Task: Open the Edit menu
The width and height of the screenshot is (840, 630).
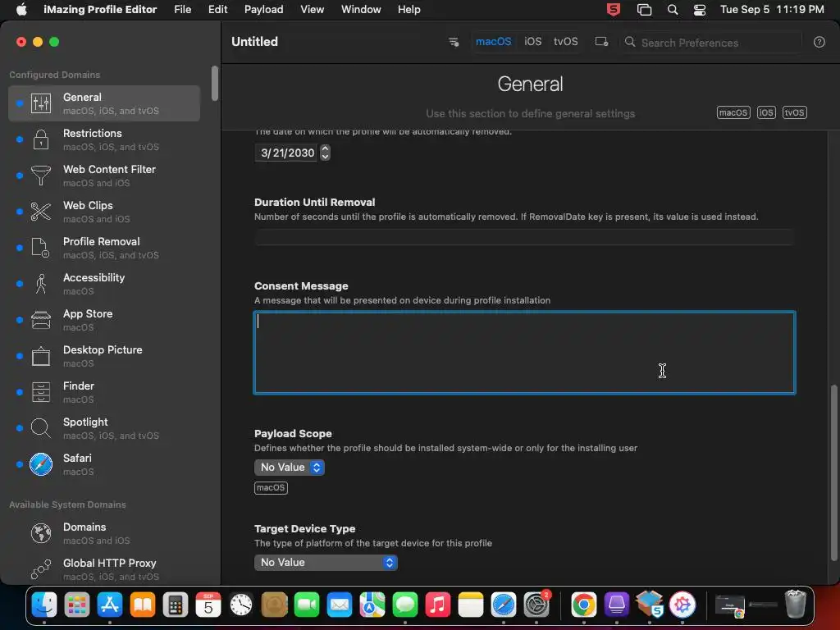Action: (x=217, y=10)
